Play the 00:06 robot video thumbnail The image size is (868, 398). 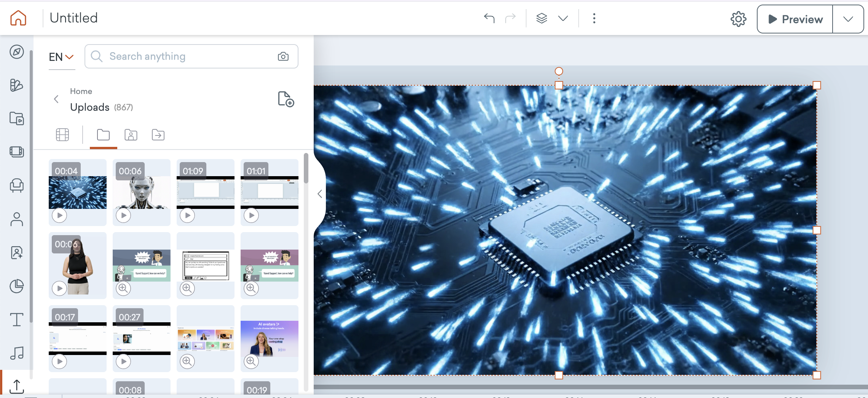click(x=123, y=215)
